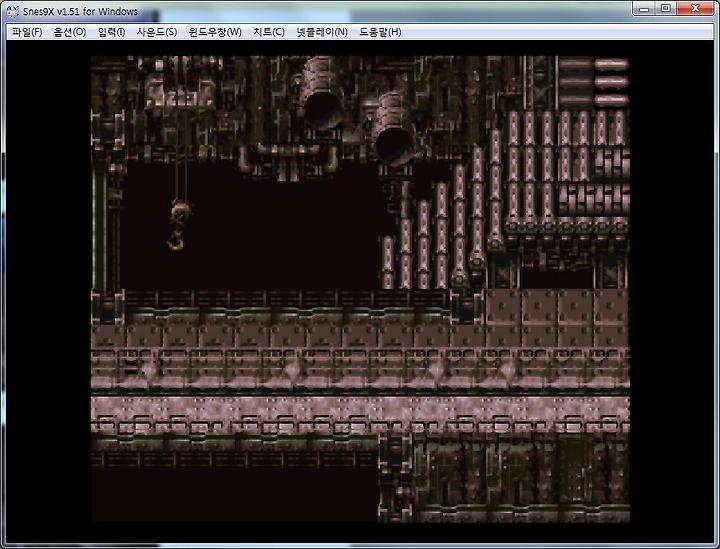Click the Snes9X v1.51 title bar text
The height and width of the screenshot is (549, 720).
(80, 11)
